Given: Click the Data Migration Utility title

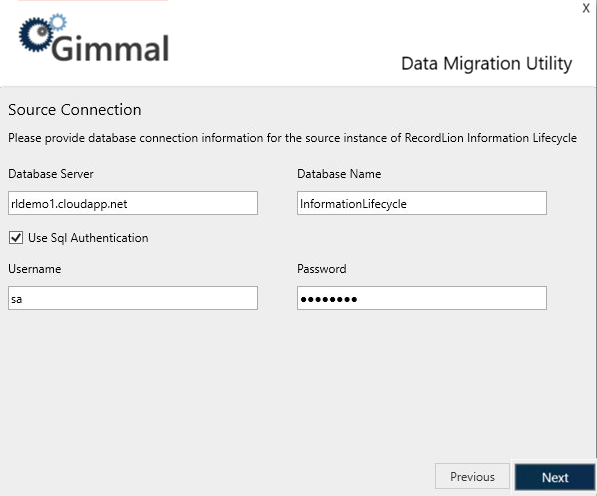Looking at the screenshot, I should [487, 64].
